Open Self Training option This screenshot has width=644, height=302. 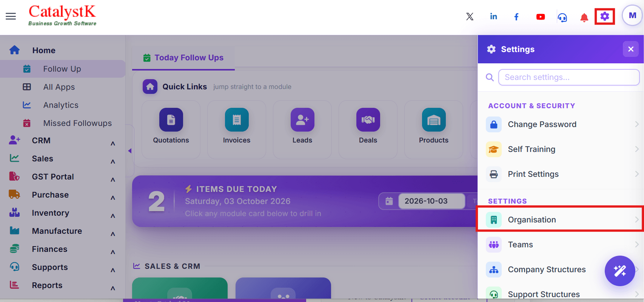point(561,149)
